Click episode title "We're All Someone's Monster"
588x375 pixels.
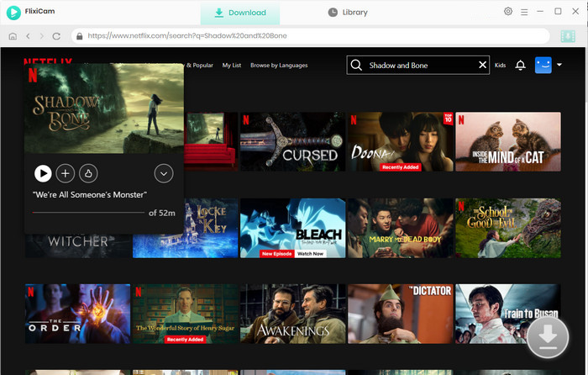(x=89, y=195)
